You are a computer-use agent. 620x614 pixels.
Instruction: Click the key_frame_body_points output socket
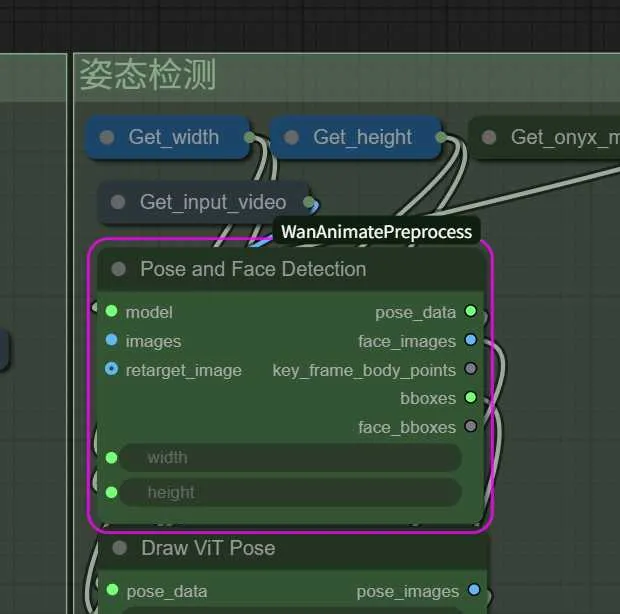click(x=471, y=370)
